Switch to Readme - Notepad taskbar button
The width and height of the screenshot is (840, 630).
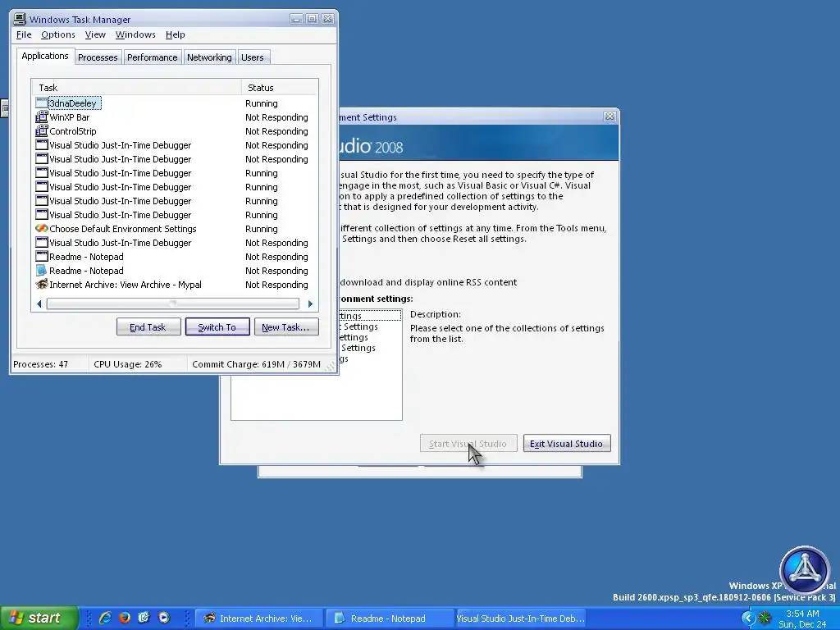(390, 618)
